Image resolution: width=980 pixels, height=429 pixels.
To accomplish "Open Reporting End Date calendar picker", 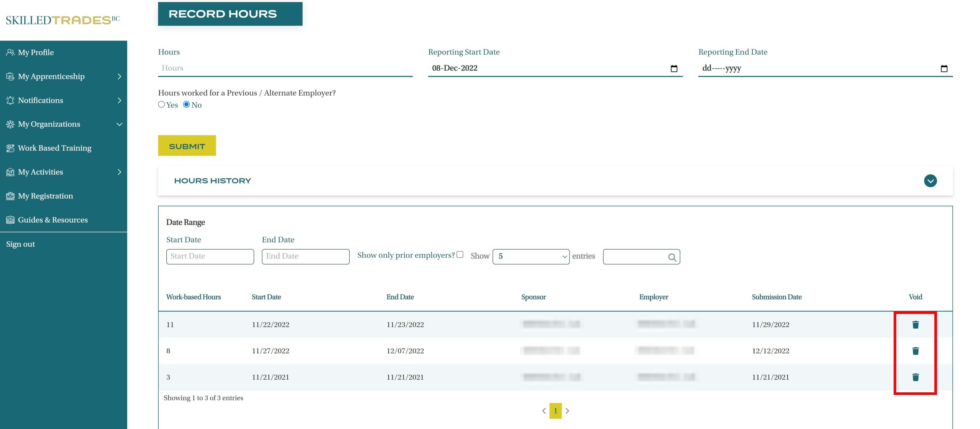I will 944,69.
